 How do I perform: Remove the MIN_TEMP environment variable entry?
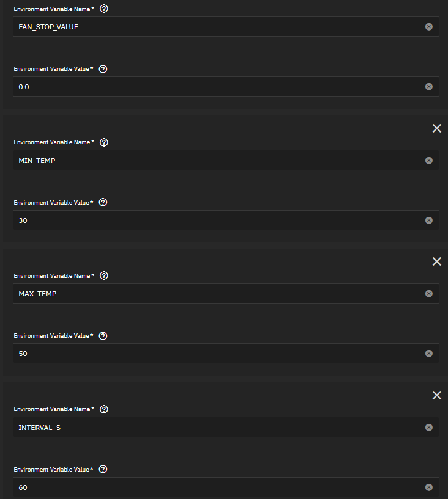point(436,128)
